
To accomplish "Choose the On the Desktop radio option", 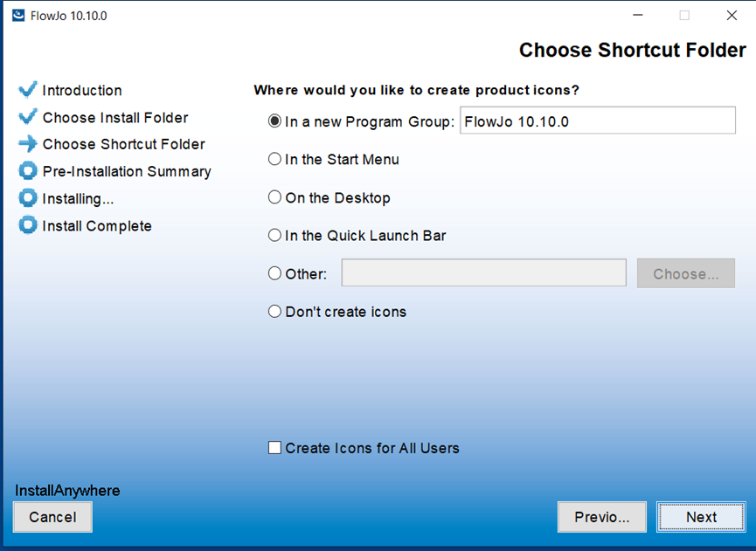I will click(274, 197).
